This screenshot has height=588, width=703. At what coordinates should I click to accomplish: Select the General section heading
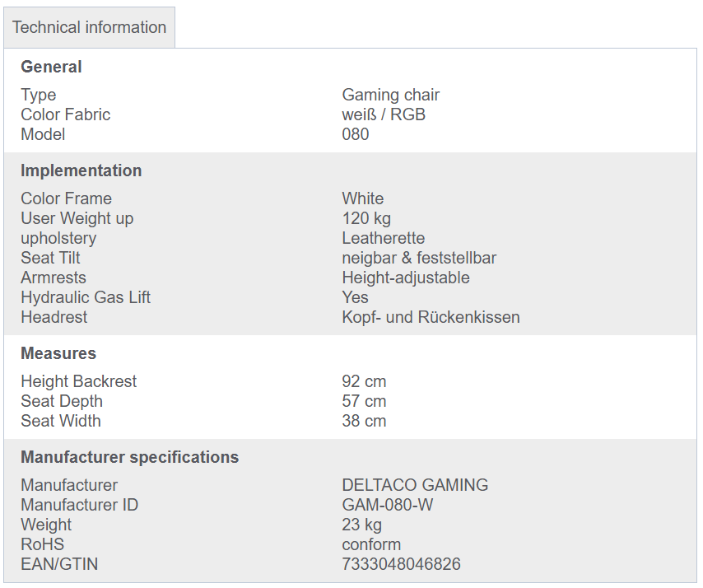point(51,67)
